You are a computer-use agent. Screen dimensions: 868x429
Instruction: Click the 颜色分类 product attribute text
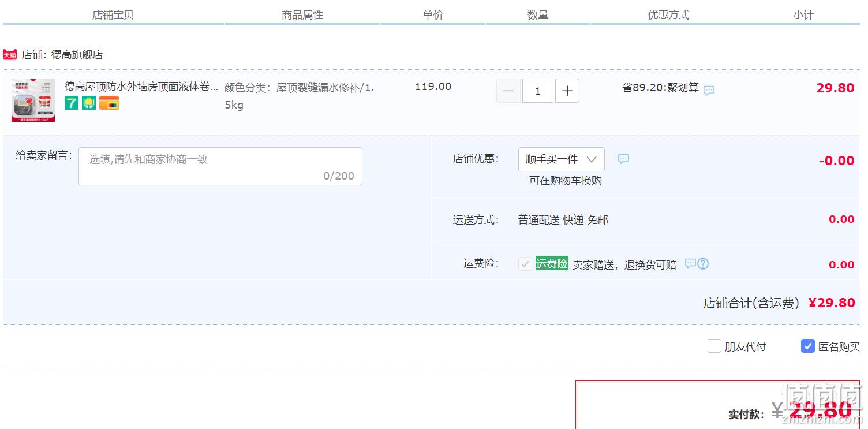(300, 96)
